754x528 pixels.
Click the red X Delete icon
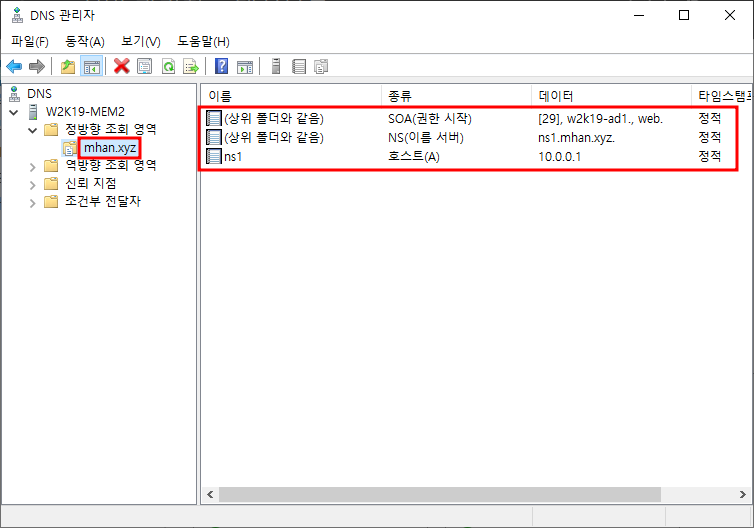(122, 66)
